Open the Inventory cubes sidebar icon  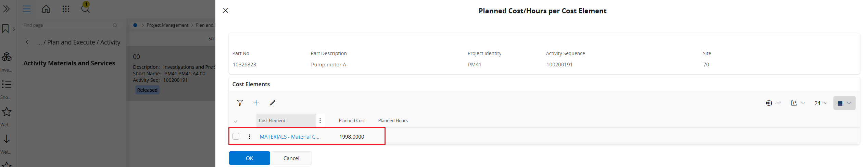(7, 57)
